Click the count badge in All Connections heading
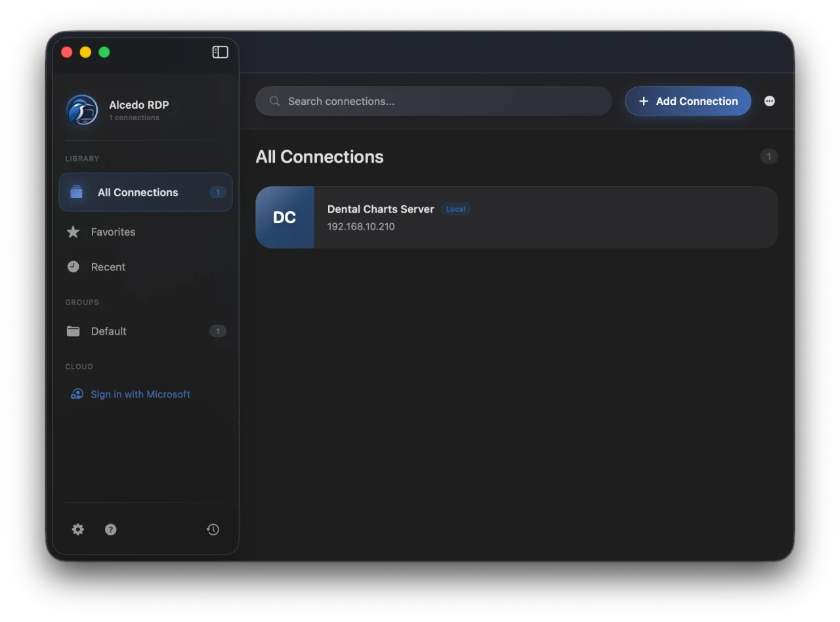The height and width of the screenshot is (622, 840). tap(769, 156)
